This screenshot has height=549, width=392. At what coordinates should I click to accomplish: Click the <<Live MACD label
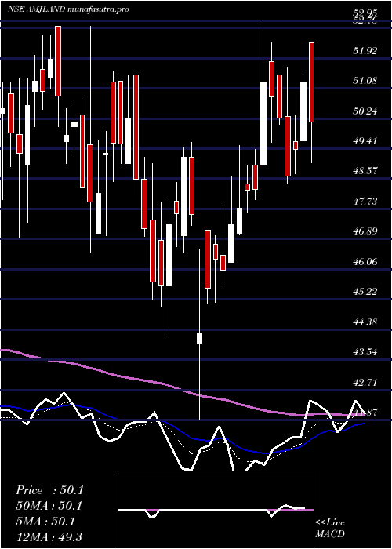(x=330, y=529)
